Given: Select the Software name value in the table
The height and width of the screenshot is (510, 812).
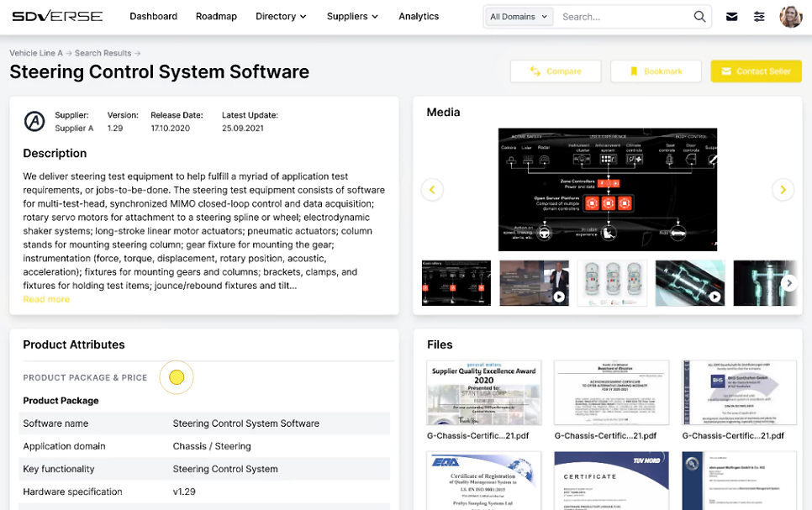Looking at the screenshot, I should point(246,423).
